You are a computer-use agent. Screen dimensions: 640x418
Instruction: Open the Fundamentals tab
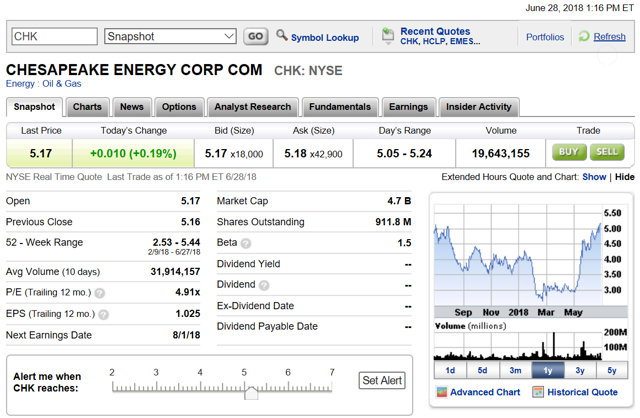point(340,107)
